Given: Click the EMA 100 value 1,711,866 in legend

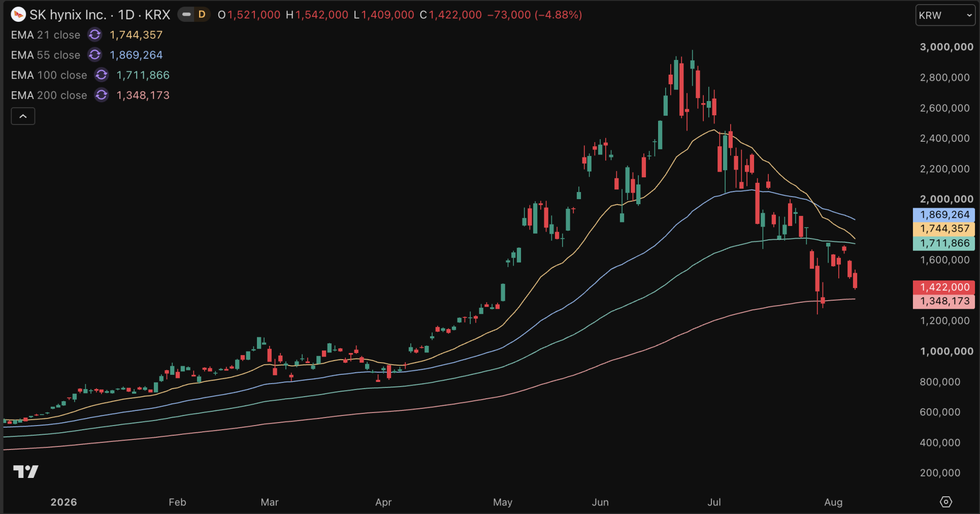Looking at the screenshot, I should click(143, 75).
